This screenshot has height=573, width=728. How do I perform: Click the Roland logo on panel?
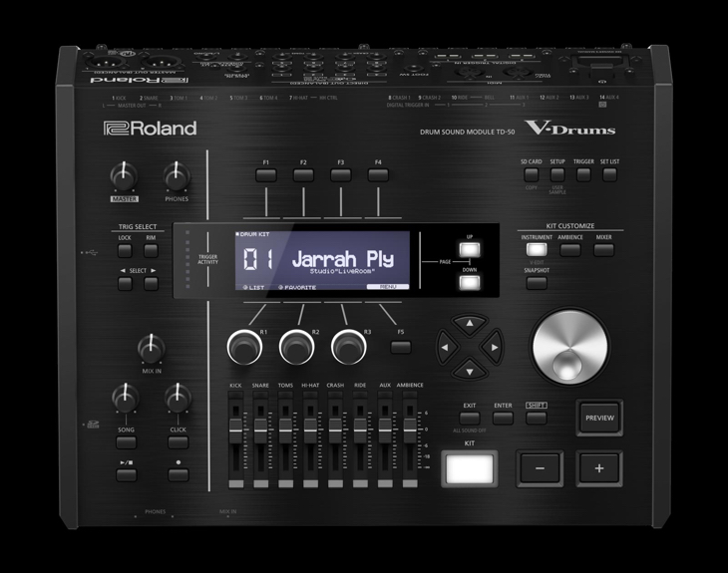(x=150, y=129)
